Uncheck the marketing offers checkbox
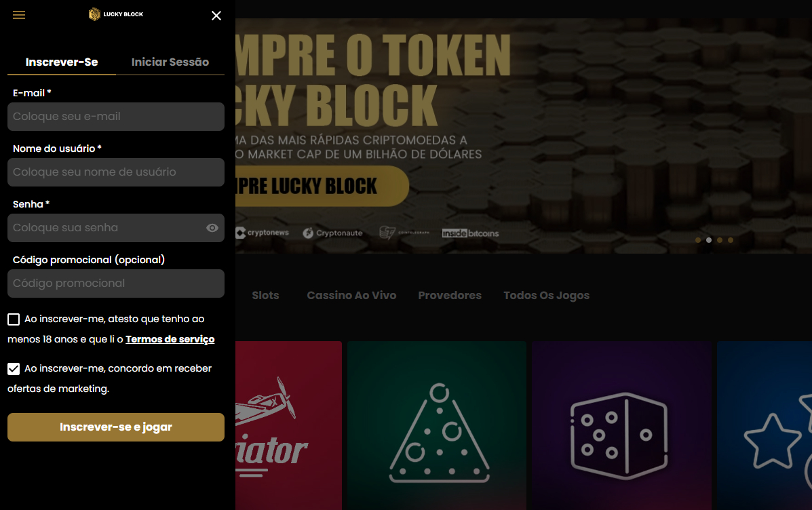812x510 pixels. pos(14,369)
